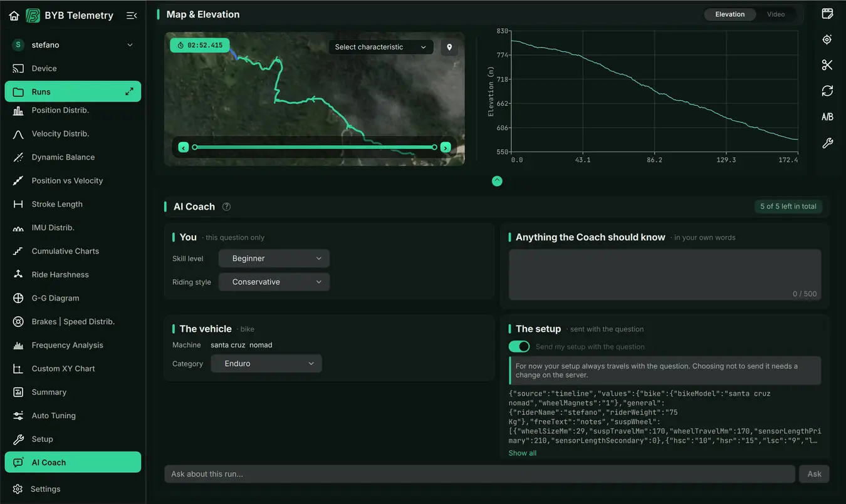
Task: Open Frequency Analysis in the sidebar
Action: 73,345
